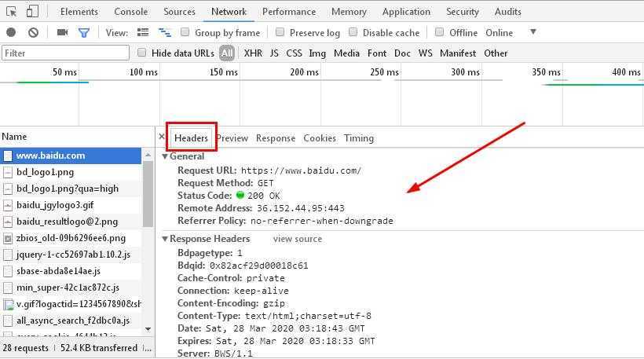The image size is (644, 359).
Task: Filter requests by All
Action: (227, 53)
